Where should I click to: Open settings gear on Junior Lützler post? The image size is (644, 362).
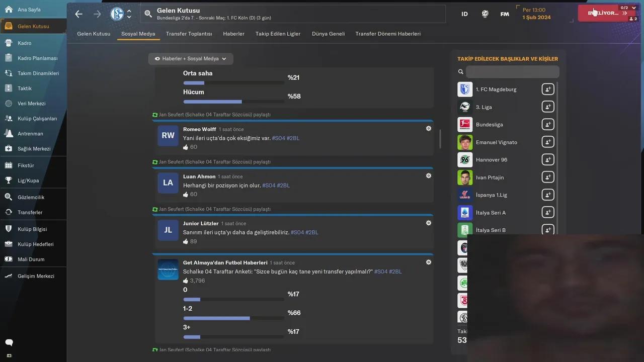(x=429, y=223)
